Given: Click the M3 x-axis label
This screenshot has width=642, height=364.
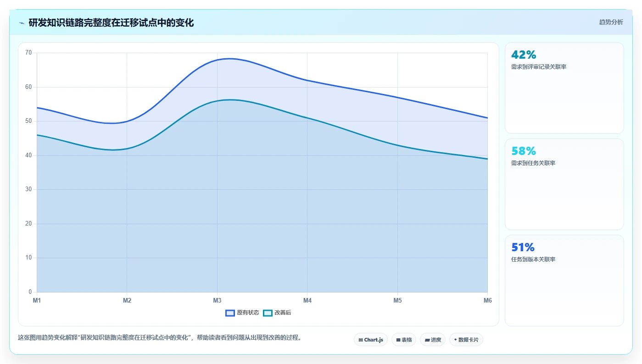Looking at the screenshot, I should (x=217, y=300).
